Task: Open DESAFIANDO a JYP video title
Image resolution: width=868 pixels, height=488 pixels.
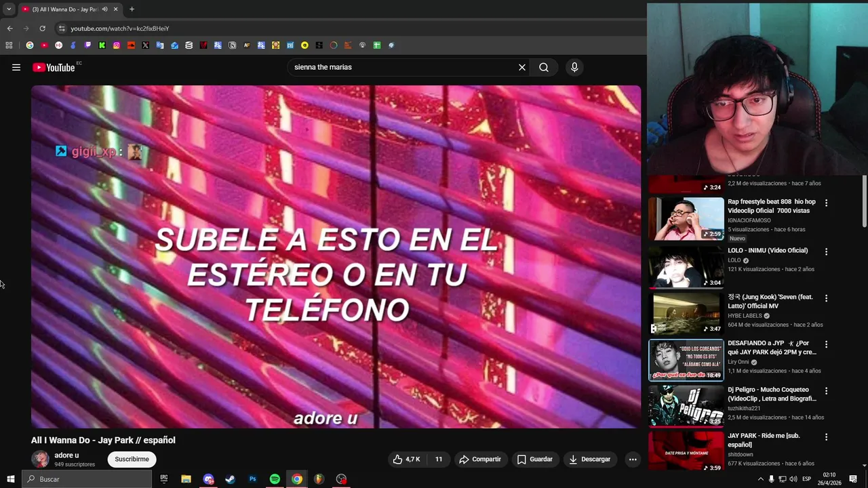Action: pos(772,348)
